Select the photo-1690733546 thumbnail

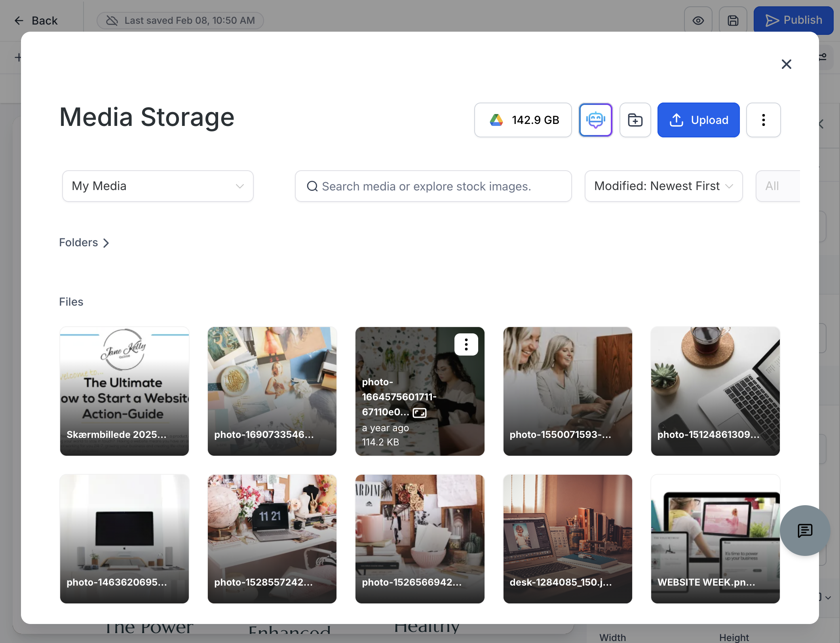272,391
